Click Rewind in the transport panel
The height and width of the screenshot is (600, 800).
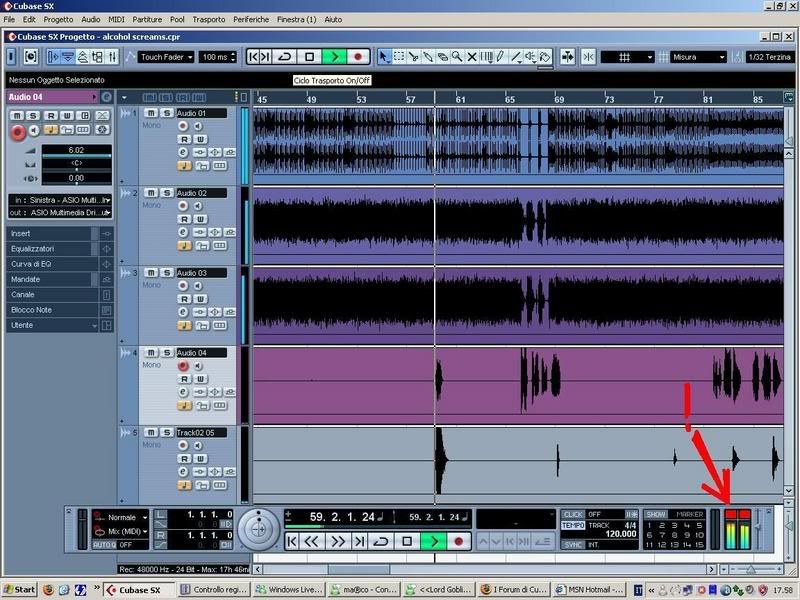(x=312, y=541)
